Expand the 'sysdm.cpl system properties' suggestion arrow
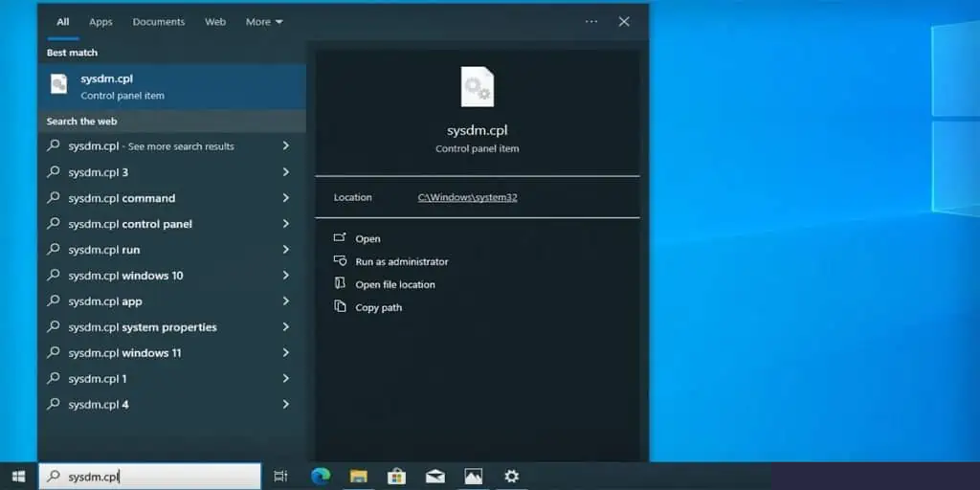The width and height of the screenshot is (980, 490). [x=285, y=327]
